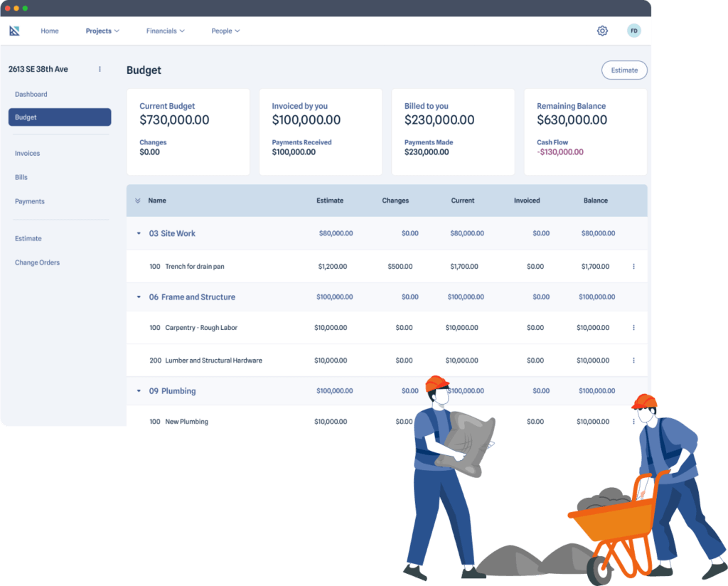The height and width of the screenshot is (586, 728).
Task: Collapse the 09 Plumbing section
Action: point(139,390)
